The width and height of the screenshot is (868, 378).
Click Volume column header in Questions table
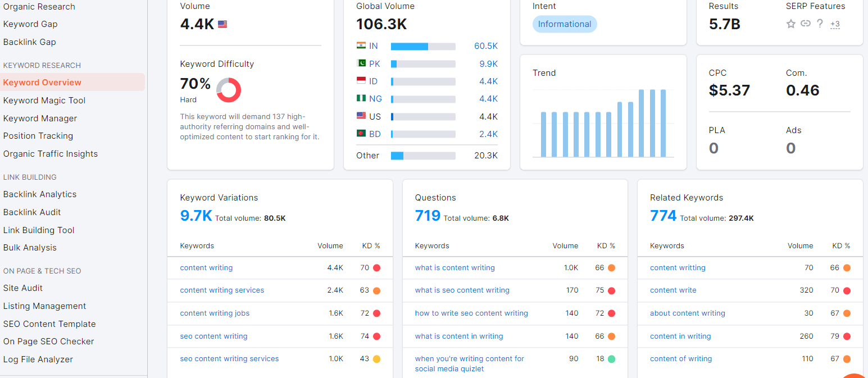[565, 246]
